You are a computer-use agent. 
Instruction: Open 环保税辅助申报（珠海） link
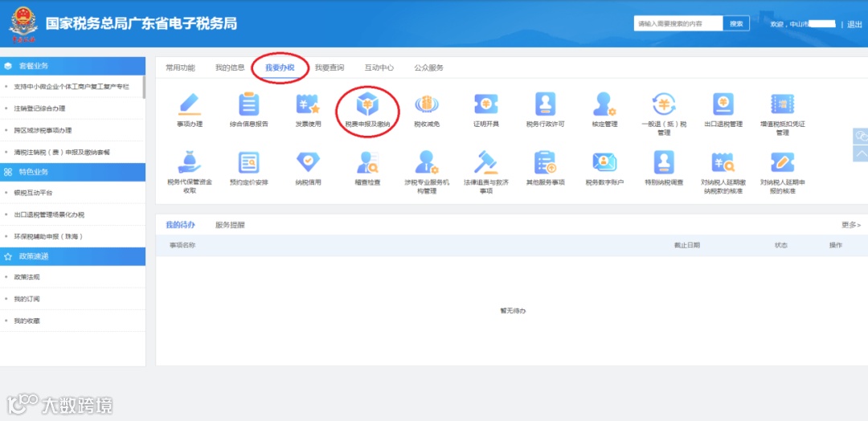[x=48, y=236]
